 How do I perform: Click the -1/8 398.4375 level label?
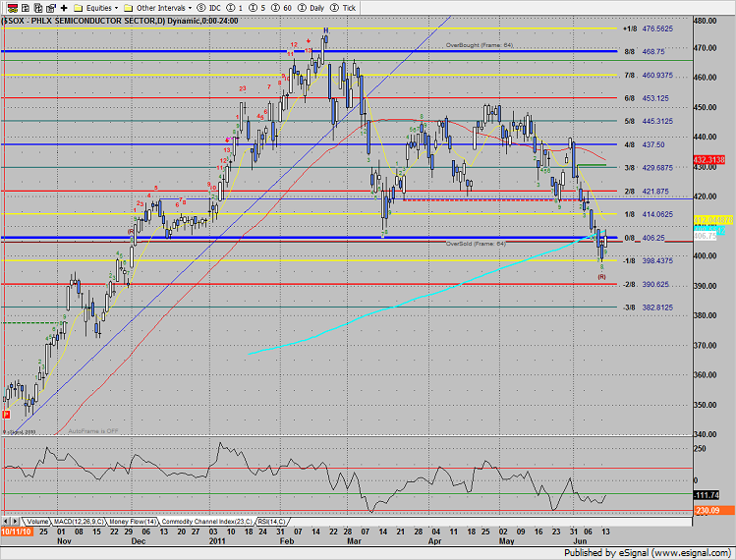click(x=648, y=261)
